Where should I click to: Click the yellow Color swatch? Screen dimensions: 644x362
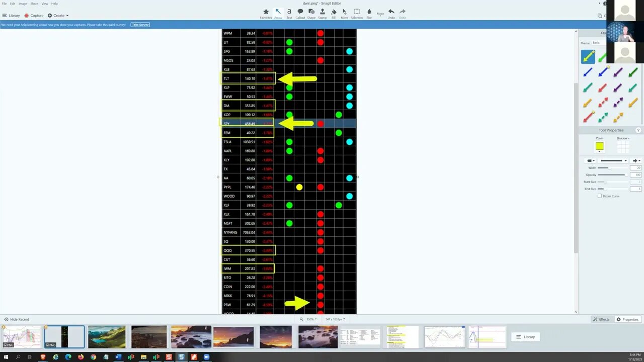click(x=599, y=146)
